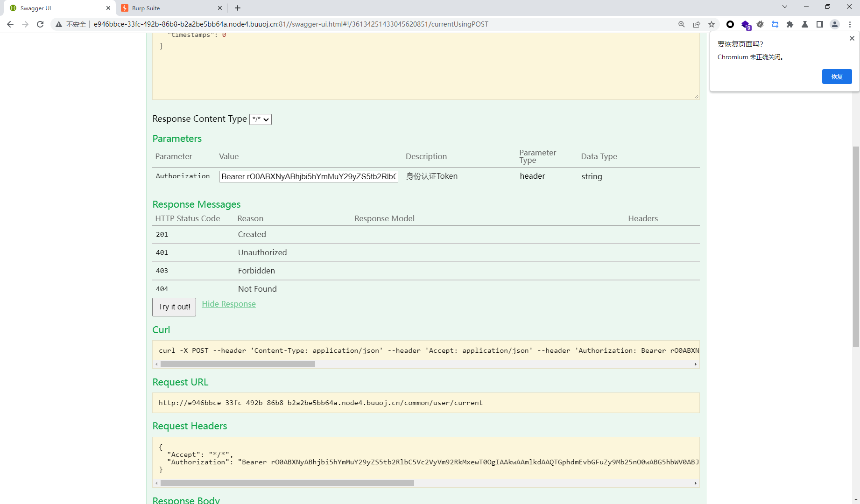Image resolution: width=860 pixels, height=504 pixels.
Task: Click the Request Headers right scroll arrow
Action: click(x=696, y=483)
